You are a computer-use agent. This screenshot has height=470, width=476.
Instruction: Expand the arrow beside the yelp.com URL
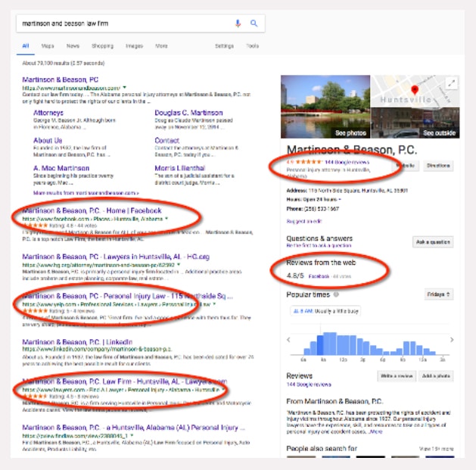point(214,304)
